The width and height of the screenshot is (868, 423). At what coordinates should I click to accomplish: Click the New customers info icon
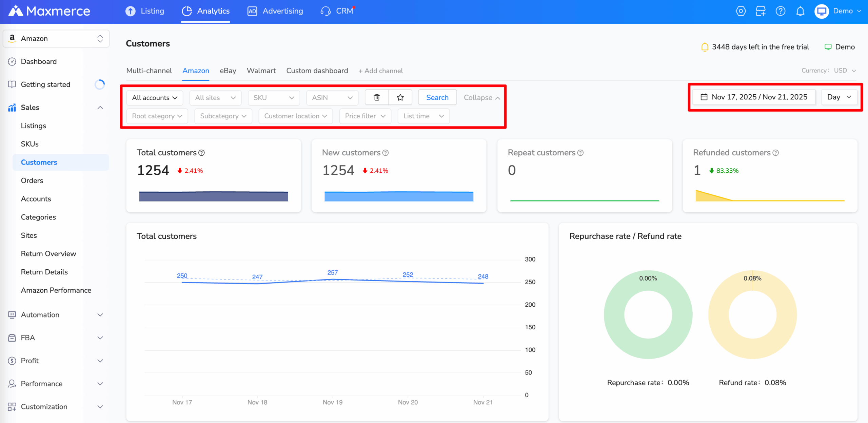tap(386, 153)
